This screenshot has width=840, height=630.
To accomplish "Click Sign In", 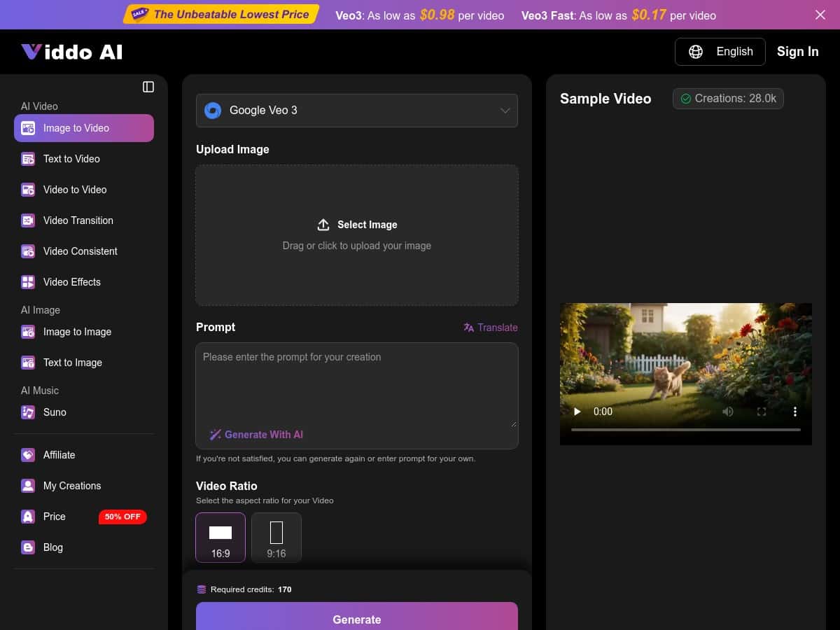I will coord(797,51).
